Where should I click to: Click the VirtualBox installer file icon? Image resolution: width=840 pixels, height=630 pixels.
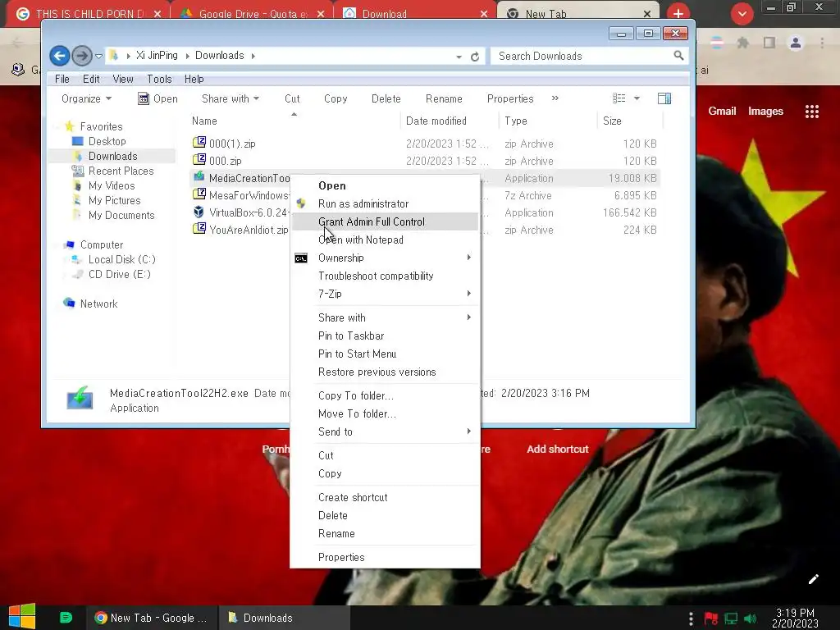(199, 212)
